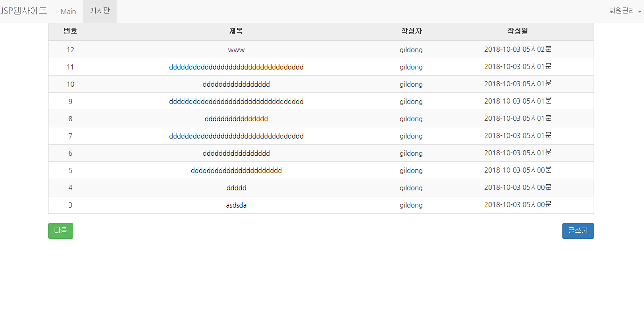Select number cell 11
Viewport: 644px width, 320px height.
[x=70, y=67]
